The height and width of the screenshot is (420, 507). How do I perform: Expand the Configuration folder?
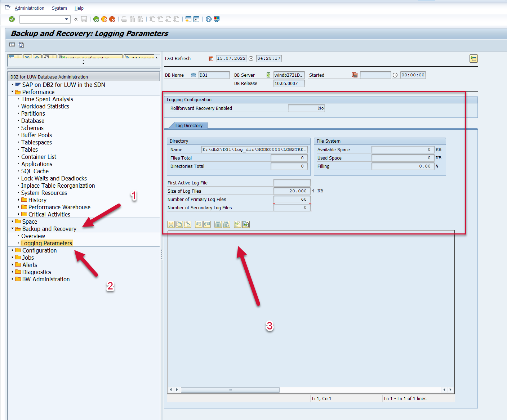tap(12, 250)
